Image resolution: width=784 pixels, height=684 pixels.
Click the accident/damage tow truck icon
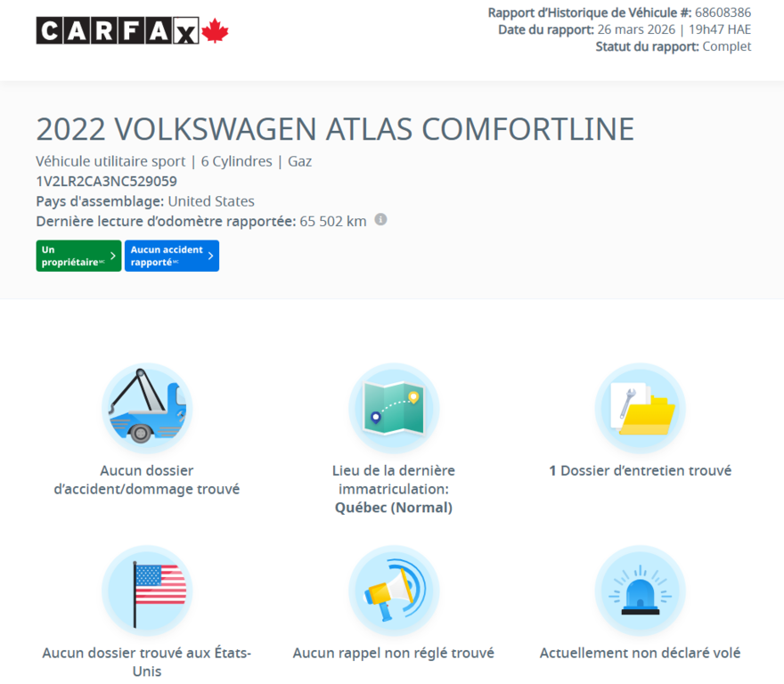[147, 408]
